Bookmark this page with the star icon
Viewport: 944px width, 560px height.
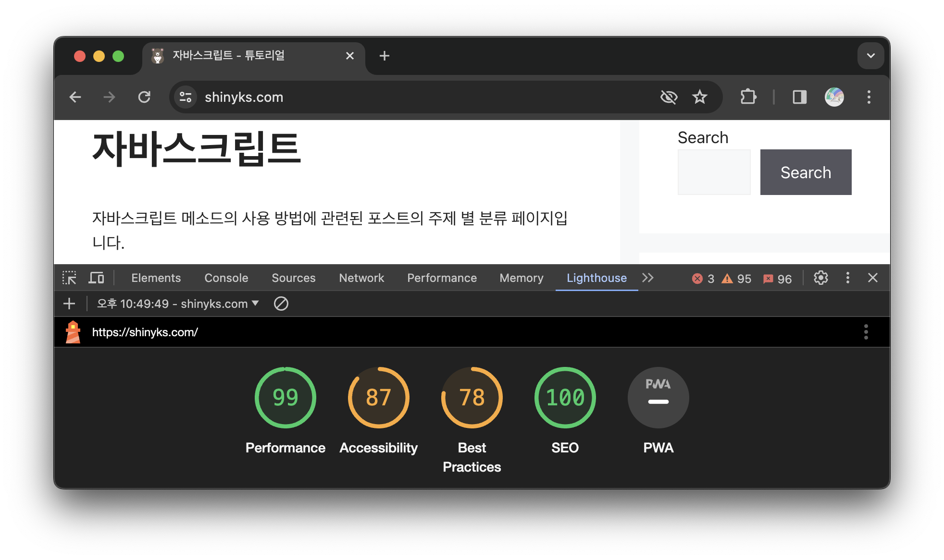click(700, 97)
